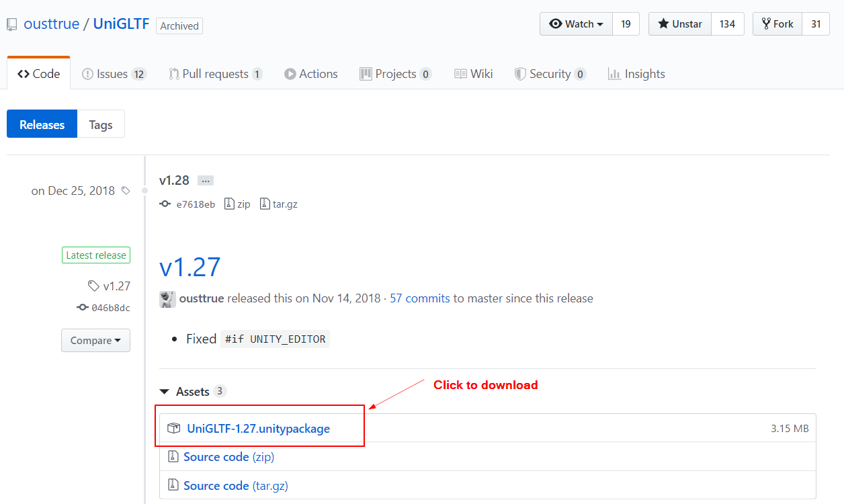Click the tar.gz file icon for v1.28
This screenshot has width=844, height=504.
click(265, 204)
